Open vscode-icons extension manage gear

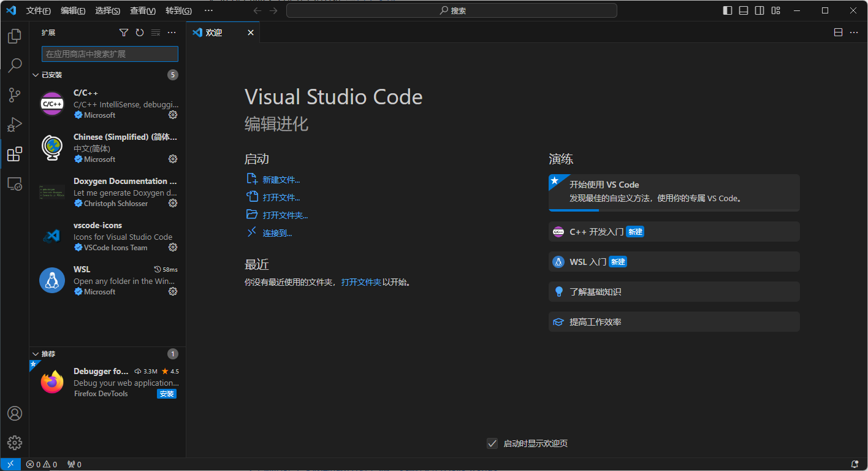pos(173,247)
